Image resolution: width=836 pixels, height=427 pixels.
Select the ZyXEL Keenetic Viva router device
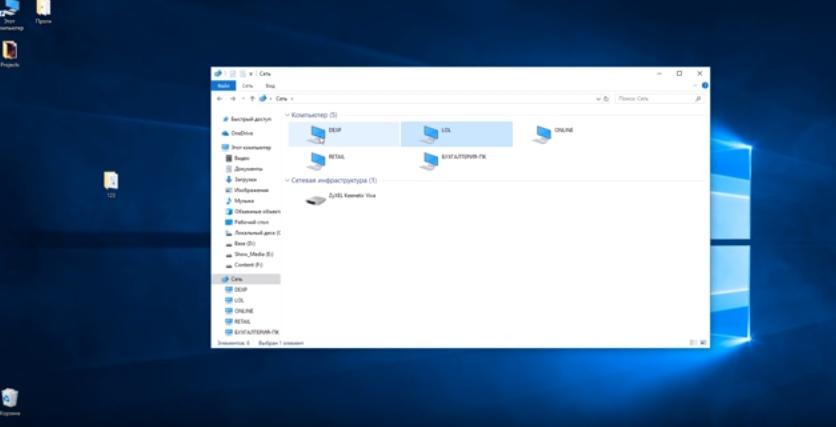pos(318,199)
